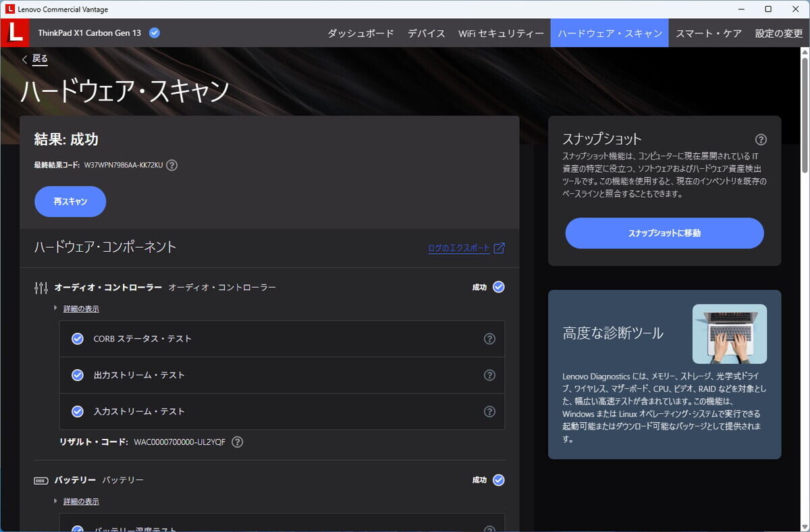Image resolution: width=810 pixels, height=532 pixels.
Task: Open the 設定の変更 tab
Action: click(x=779, y=33)
